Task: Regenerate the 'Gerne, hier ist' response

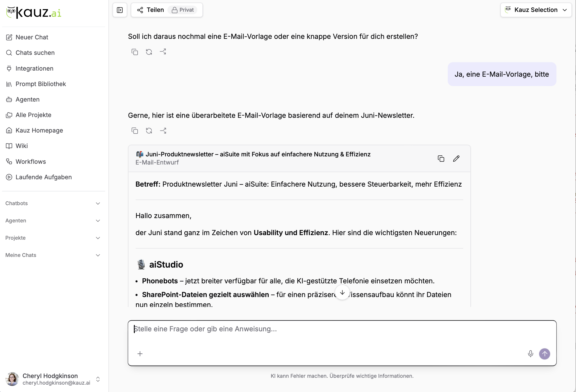Action: pos(149,130)
